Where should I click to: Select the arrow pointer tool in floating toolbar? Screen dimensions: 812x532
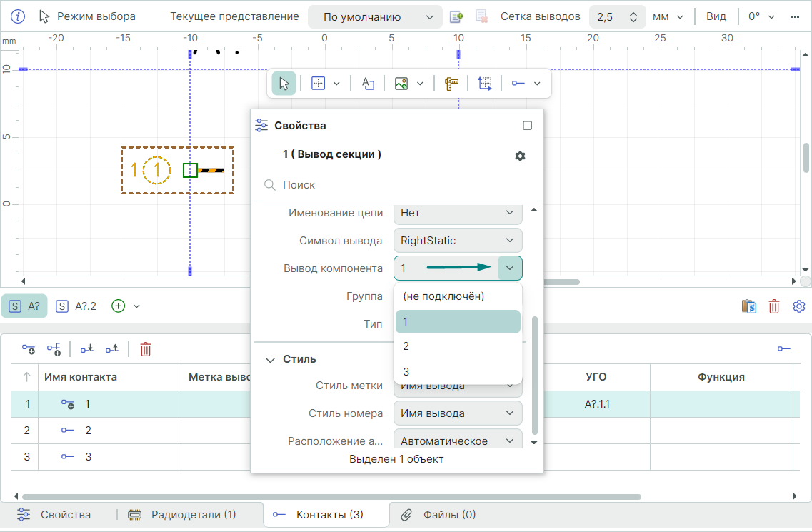[284, 84]
